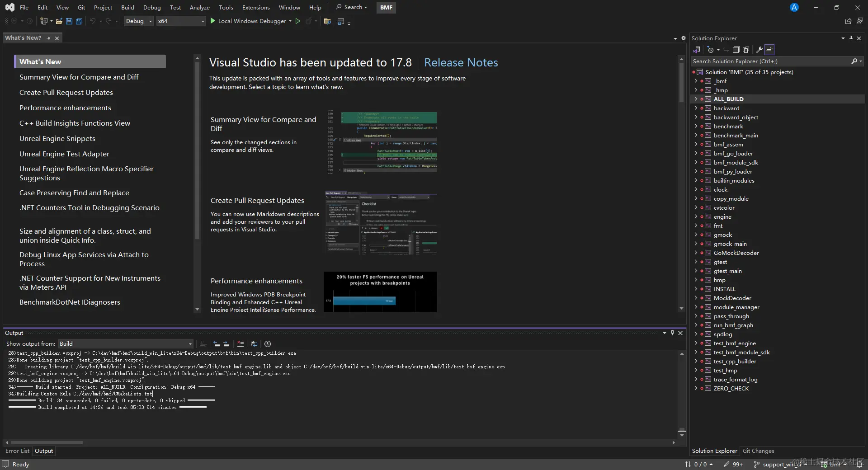Screen dimensions: 868x470
Task: Click the Search button in the title bar
Action: click(352, 7)
